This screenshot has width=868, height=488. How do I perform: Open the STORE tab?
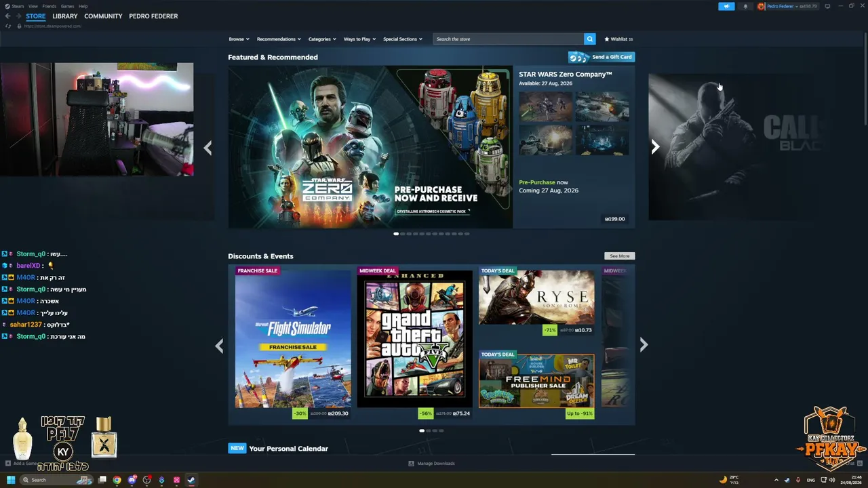point(36,16)
